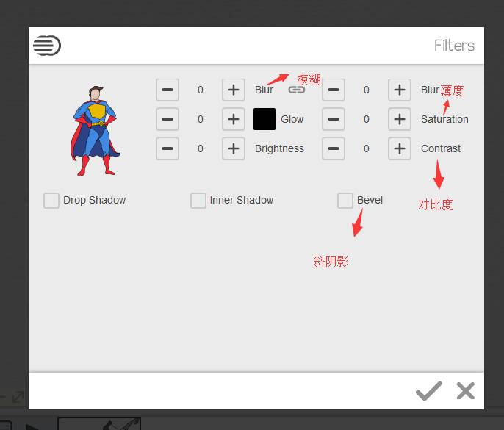Click the Glow label
The image size is (504, 430).
click(292, 119)
